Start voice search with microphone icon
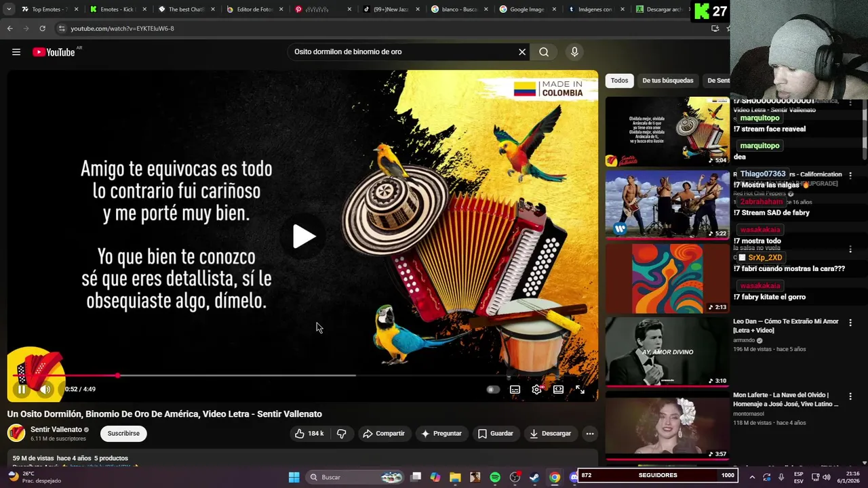Screen dimensions: 868x488 tap(574, 52)
